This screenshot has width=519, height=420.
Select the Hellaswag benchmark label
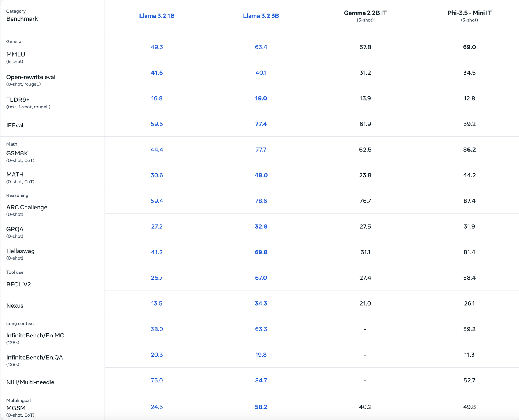click(20, 251)
